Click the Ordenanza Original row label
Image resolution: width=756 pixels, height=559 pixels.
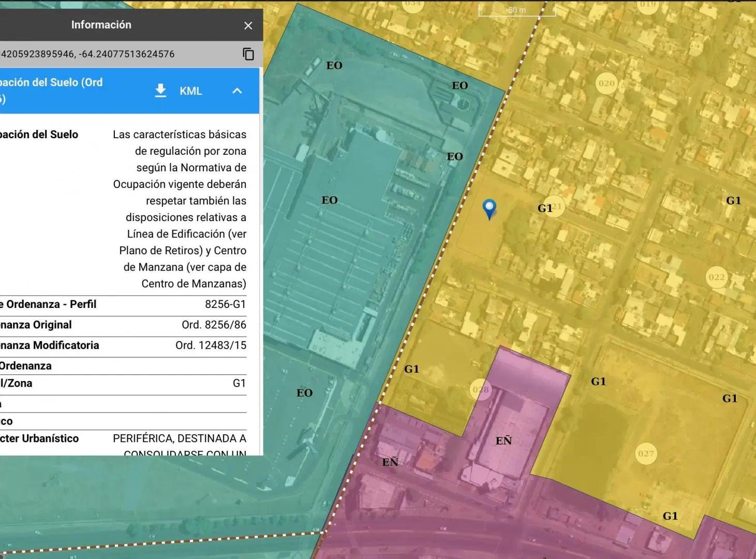point(36,325)
